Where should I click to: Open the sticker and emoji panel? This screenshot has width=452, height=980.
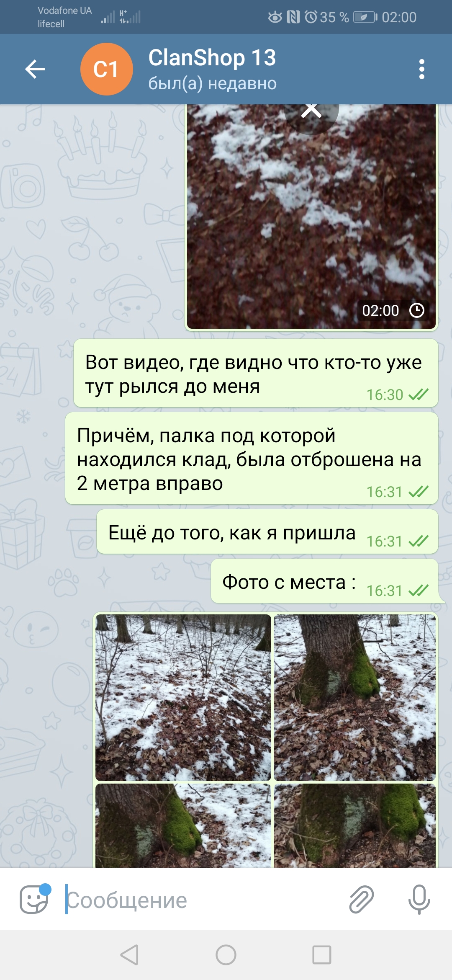click(34, 900)
